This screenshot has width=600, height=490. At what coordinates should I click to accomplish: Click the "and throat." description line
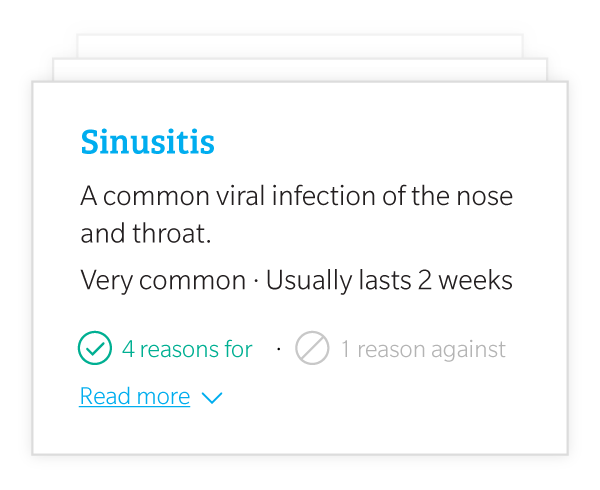pos(146,235)
